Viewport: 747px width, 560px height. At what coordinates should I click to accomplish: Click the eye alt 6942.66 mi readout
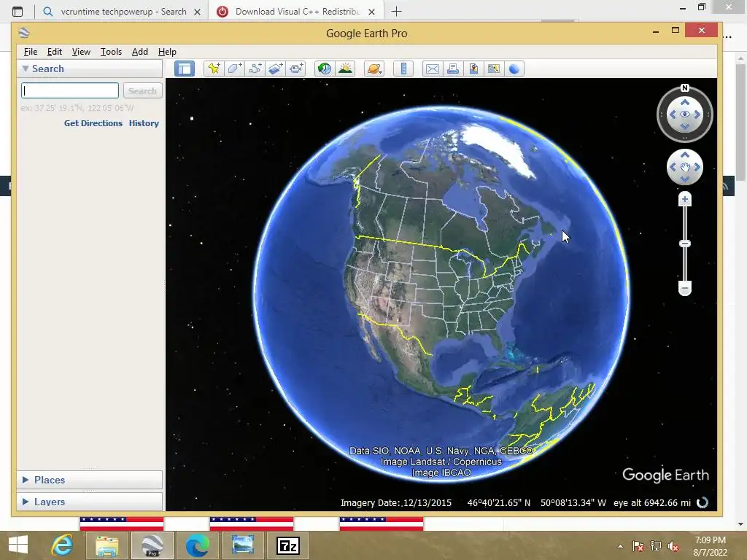[x=651, y=503]
